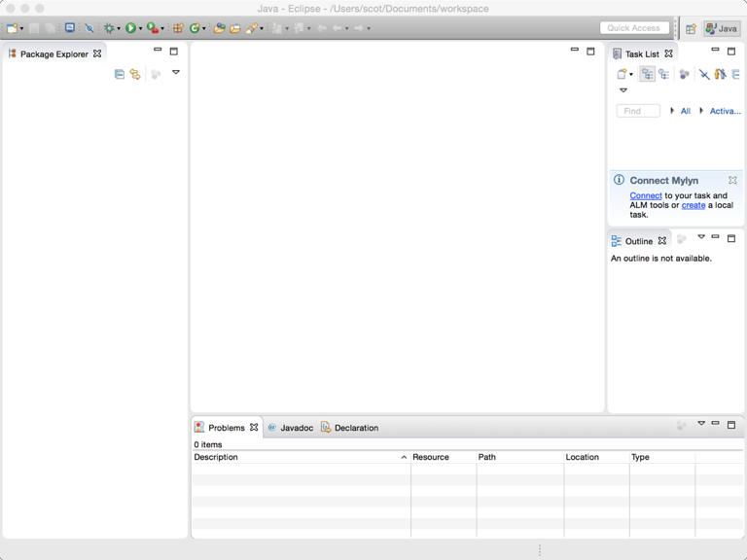
Task: Click the Open Task folder icon
Action: [x=234, y=28]
